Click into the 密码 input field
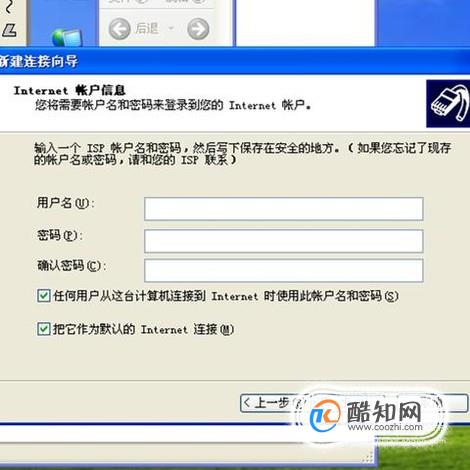 tap(284, 241)
